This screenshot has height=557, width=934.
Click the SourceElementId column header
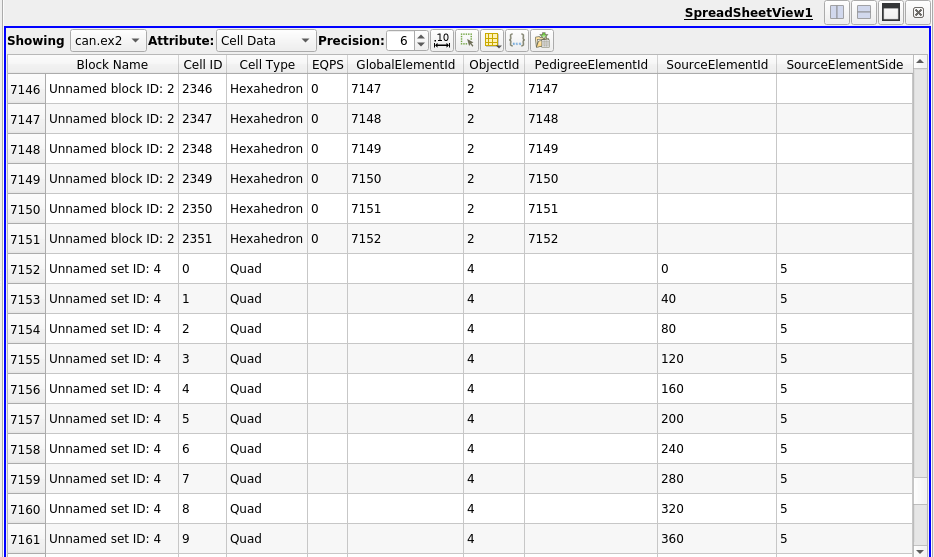pyautogui.click(x=716, y=65)
